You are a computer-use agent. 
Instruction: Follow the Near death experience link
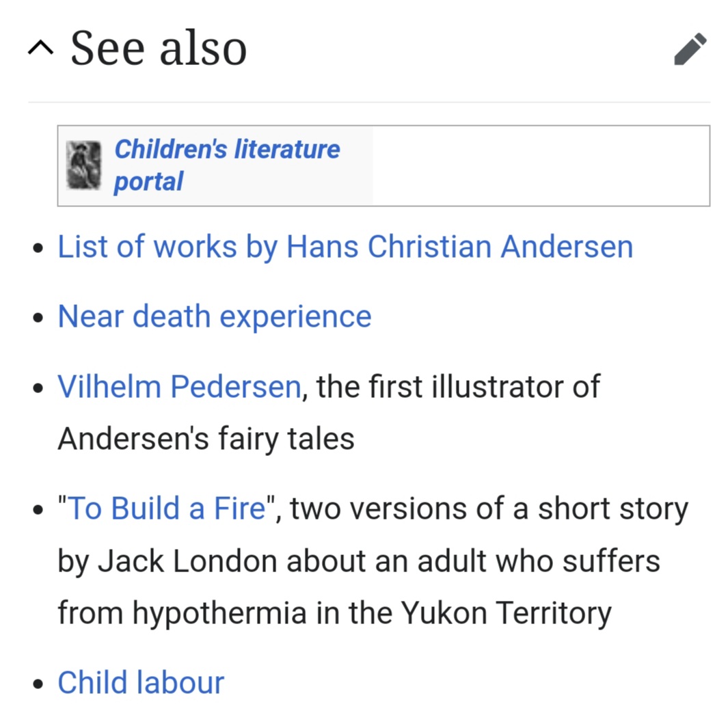tap(214, 316)
